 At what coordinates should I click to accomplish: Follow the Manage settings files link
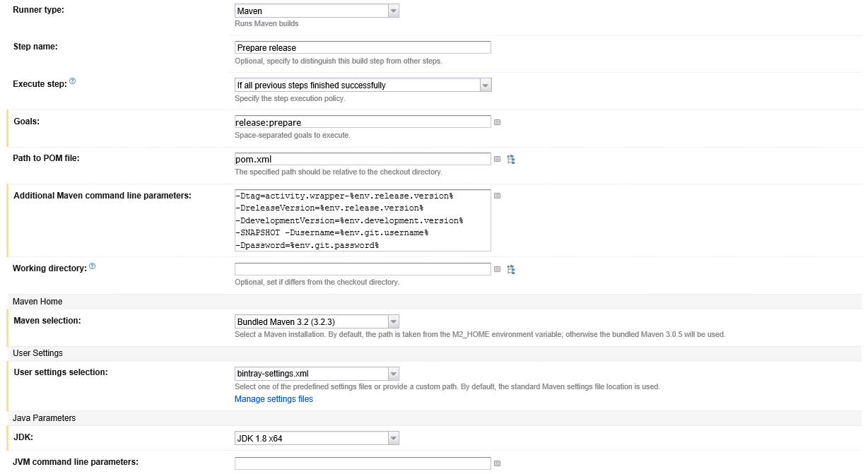[274, 399]
